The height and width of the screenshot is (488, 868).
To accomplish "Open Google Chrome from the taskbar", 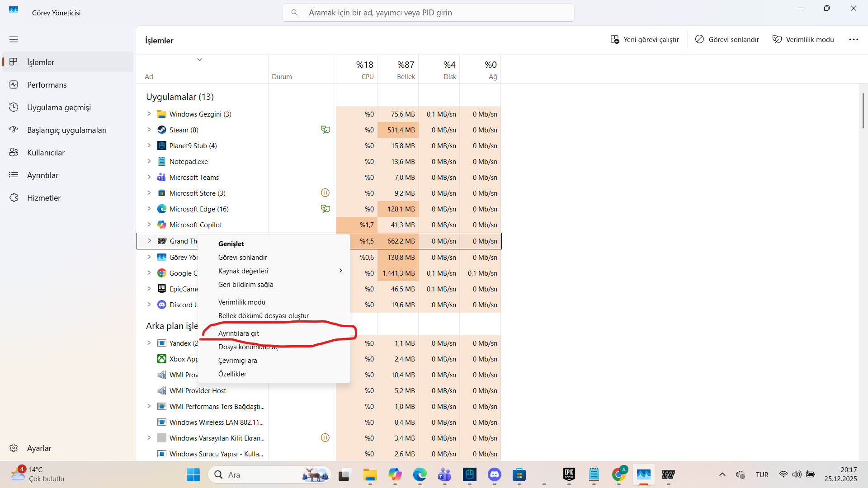I will (x=619, y=475).
